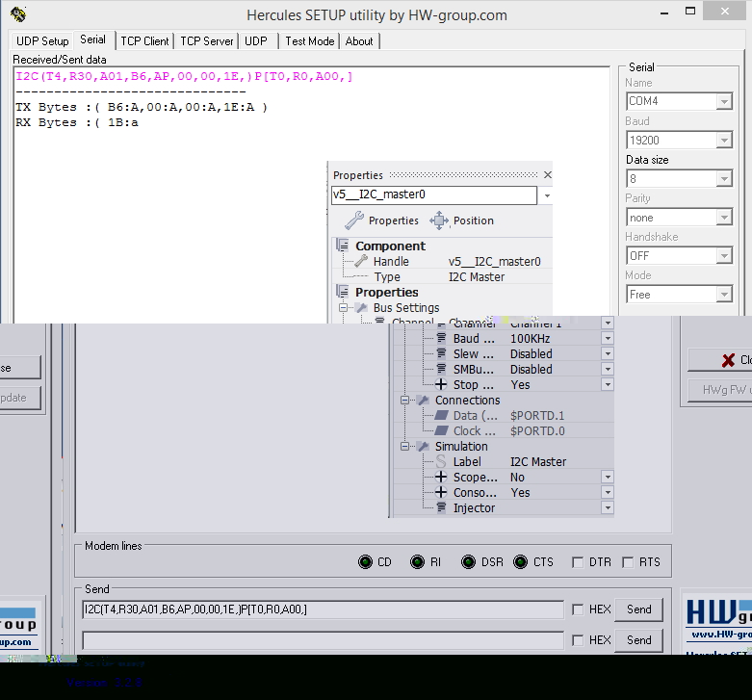Open the Test Mode tab
Viewport: 752px width, 700px height.
pos(310,41)
